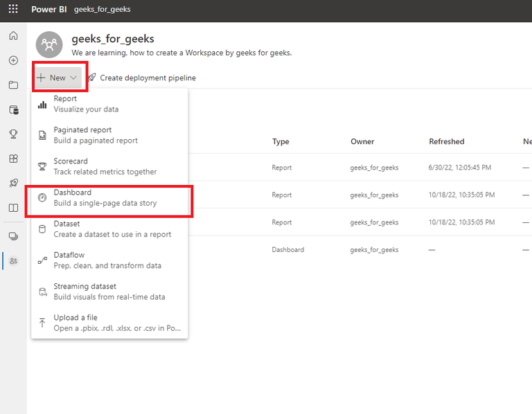
Task: Click the deployment pipeline rocket icon
Action: click(x=92, y=78)
